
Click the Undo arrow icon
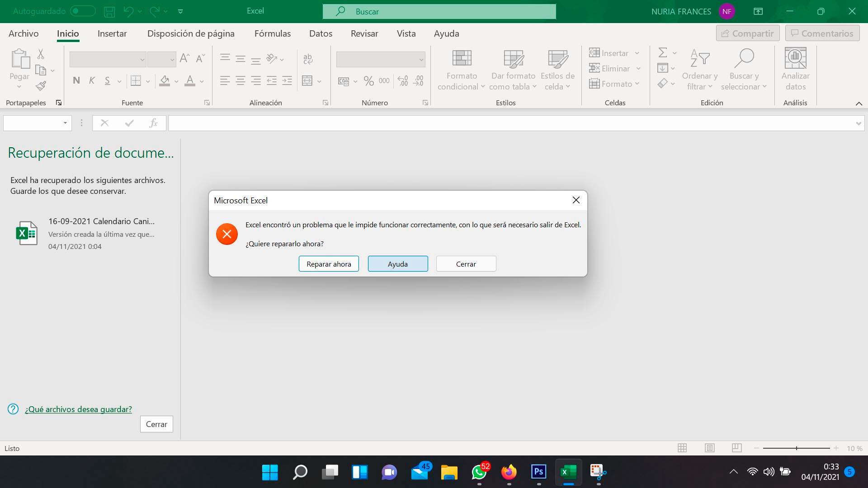128,12
